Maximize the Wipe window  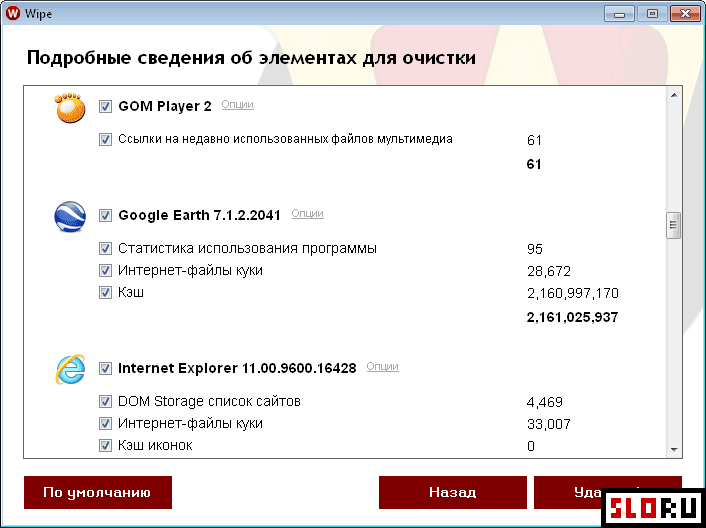pyautogui.click(x=652, y=14)
